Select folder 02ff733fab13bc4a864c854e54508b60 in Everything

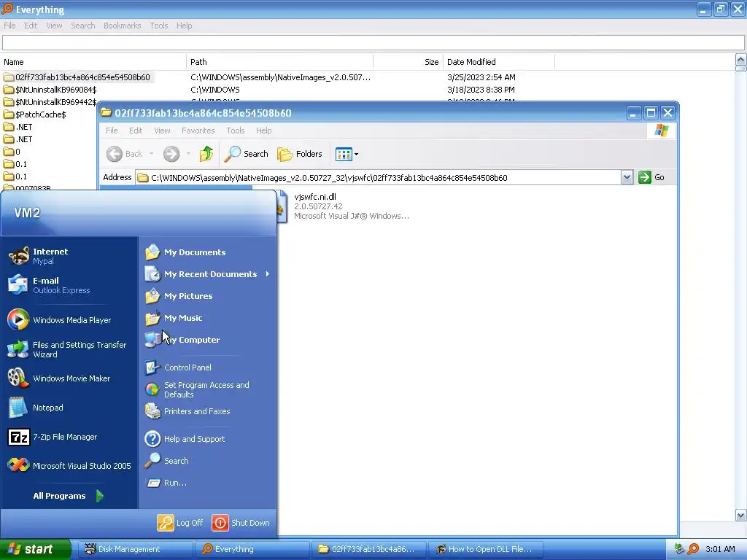tap(82, 77)
